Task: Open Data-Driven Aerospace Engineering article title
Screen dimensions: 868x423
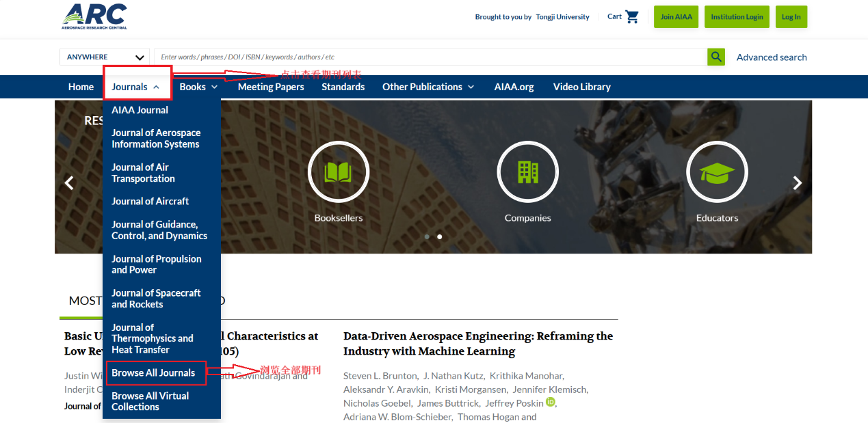Action: (x=478, y=344)
